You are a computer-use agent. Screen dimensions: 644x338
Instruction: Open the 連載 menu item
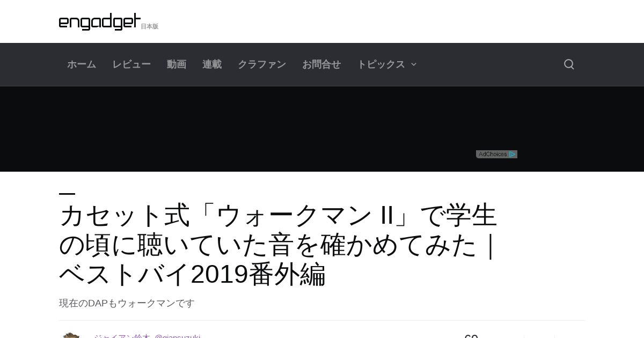pyautogui.click(x=212, y=64)
